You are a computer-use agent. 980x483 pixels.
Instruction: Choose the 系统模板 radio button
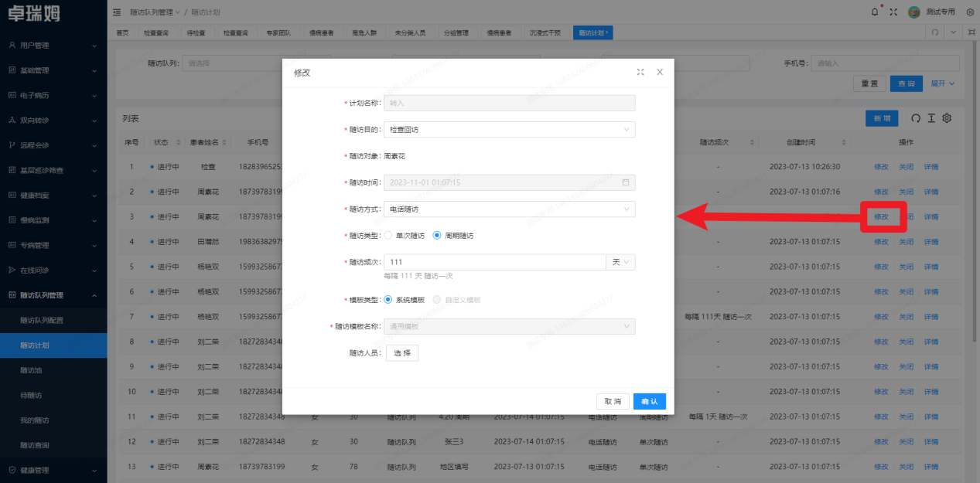[x=388, y=300]
